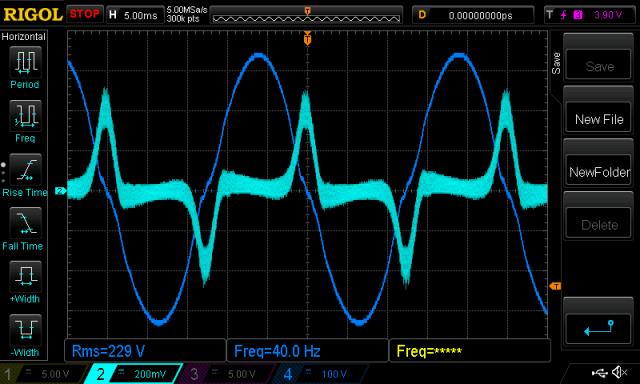
Task: Click the back arrow return button
Action: pos(599,328)
